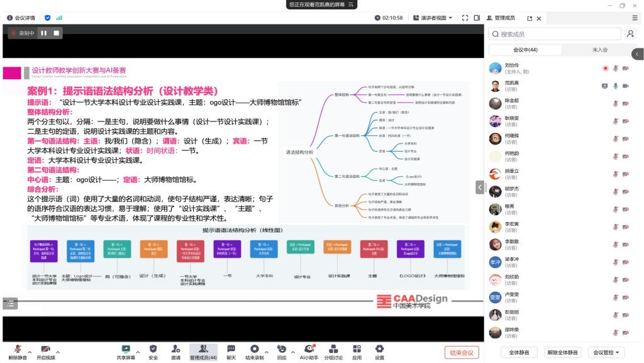
Task: Open the 聊天 chat icon
Action: point(231,349)
